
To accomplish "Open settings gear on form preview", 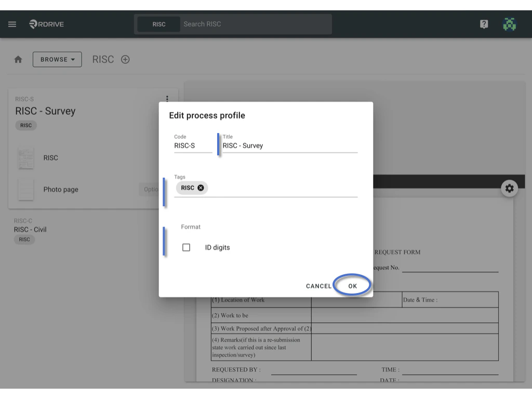I will (509, 188).
